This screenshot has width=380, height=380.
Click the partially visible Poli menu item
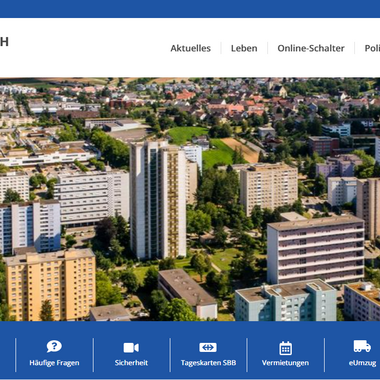372,48
